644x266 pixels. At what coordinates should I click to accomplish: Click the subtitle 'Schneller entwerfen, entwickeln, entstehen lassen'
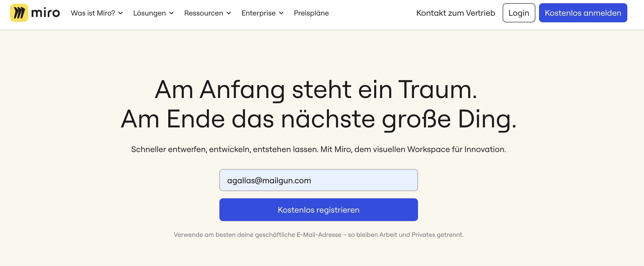tap(224, 149)
